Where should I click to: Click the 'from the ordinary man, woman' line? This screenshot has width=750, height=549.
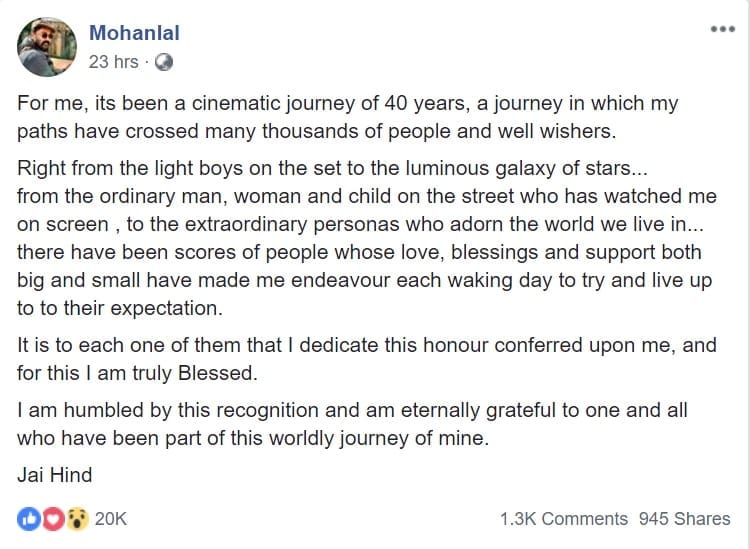(367, 196)
